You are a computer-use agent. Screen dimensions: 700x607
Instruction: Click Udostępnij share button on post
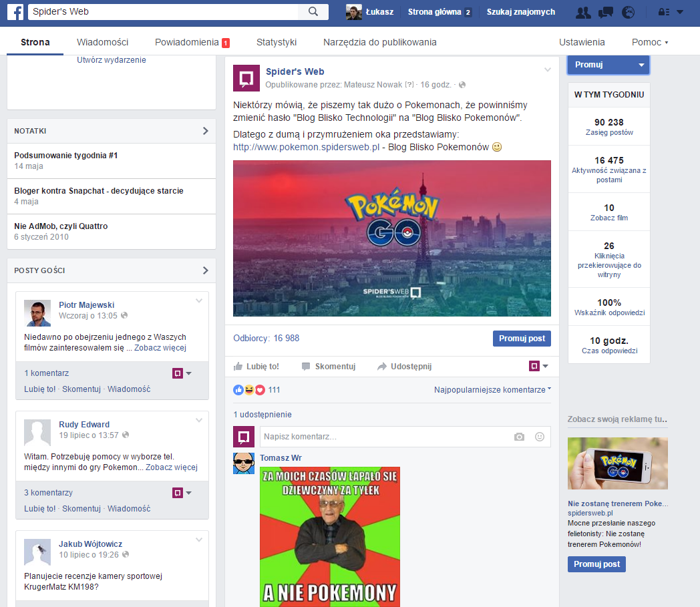click(405, 367)
